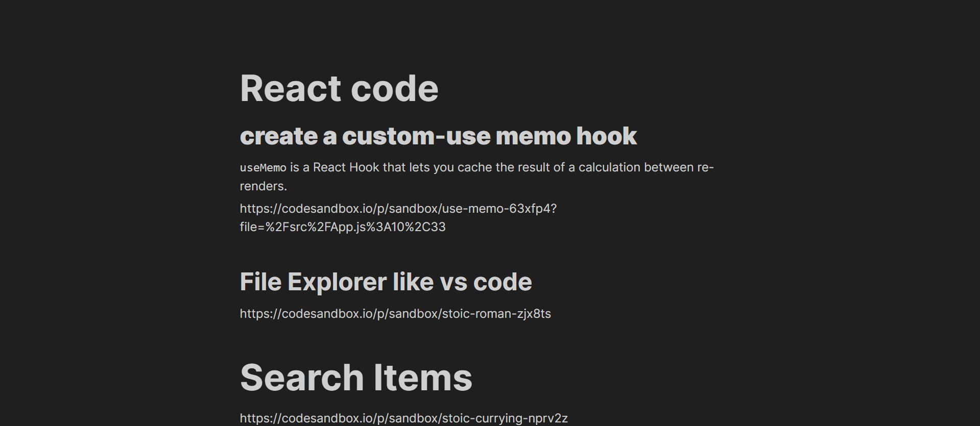Click the word "Items" in the Search heading
980x426 pixels.
[x=423, y=378]
